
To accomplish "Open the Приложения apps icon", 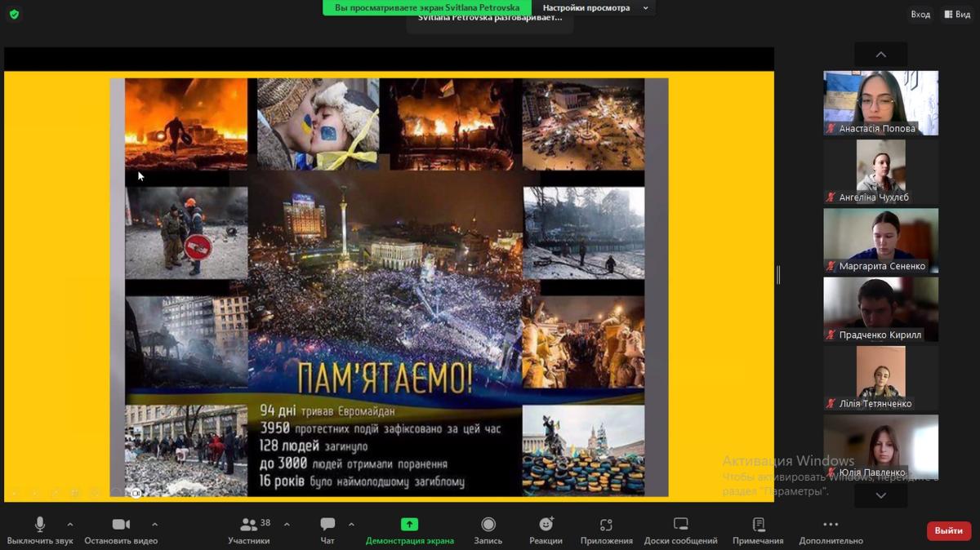I will (x=606, y=525).
